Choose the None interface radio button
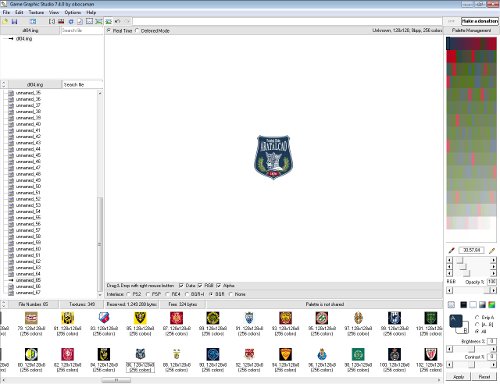The image size is (500, 384). point(230,294)
